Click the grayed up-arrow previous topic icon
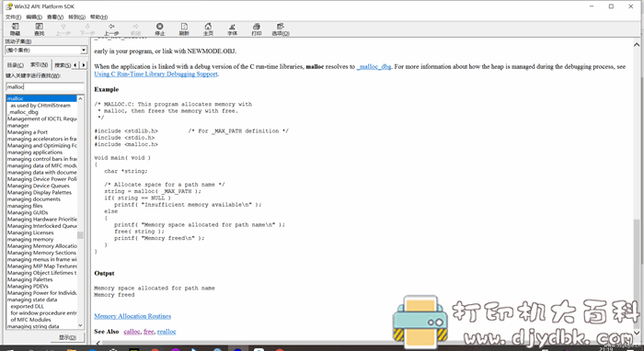Screen dimensions: 644x351 [63, 29]
